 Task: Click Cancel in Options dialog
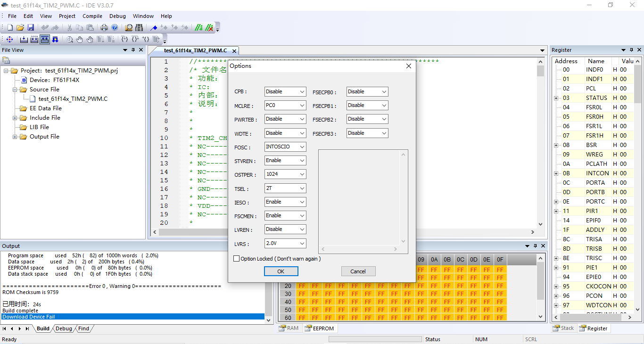point(358,271)
